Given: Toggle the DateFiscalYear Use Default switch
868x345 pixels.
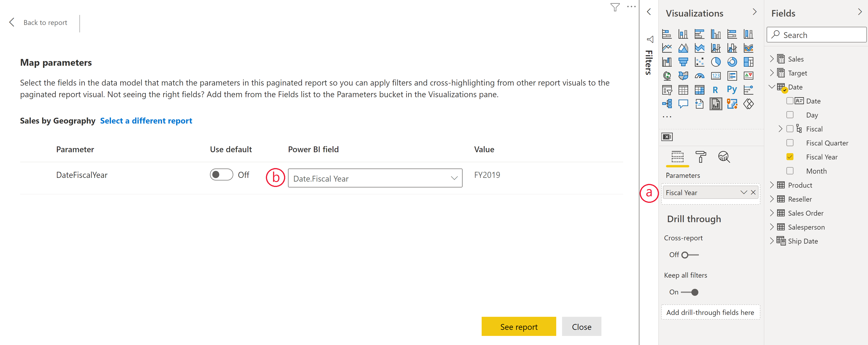Looking at the screenshot, I should 219,174.
